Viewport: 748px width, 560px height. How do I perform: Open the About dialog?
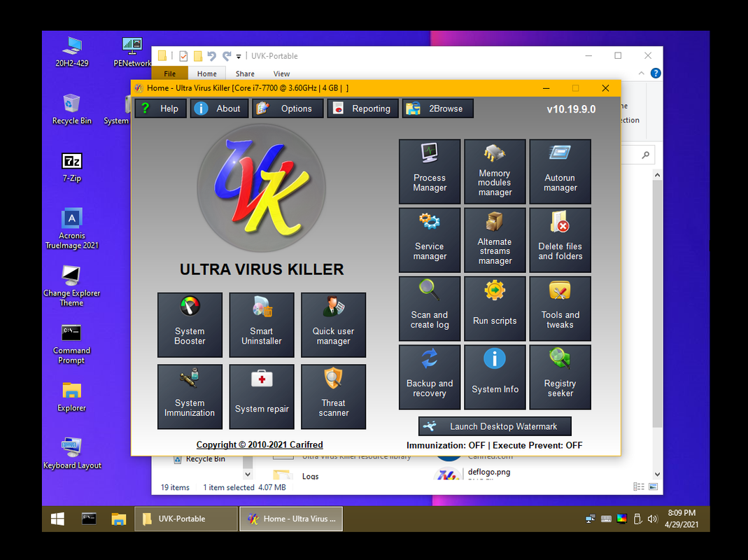(x=220, y=108)
